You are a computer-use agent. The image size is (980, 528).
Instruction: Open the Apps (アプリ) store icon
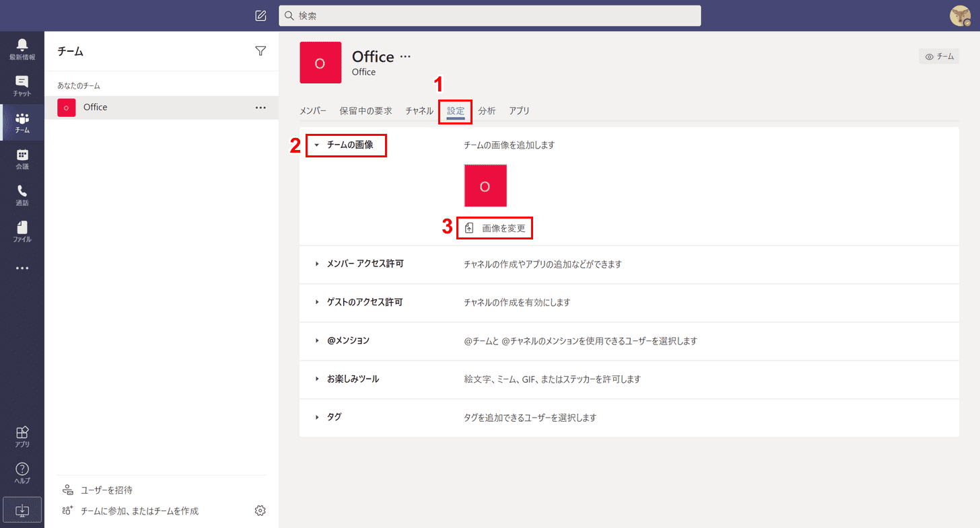[22, 436]
